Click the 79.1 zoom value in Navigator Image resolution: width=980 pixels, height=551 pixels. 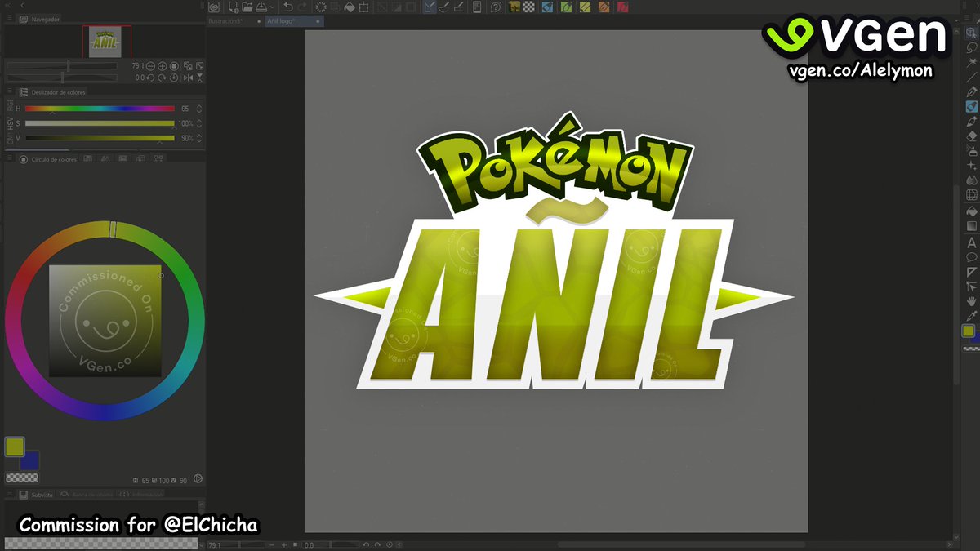click(x=137, y=66)
